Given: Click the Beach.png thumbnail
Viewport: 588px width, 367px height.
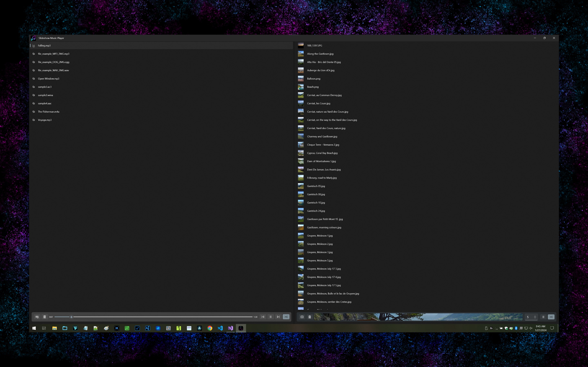Looking at the screenshot, I should pos(301,87).
